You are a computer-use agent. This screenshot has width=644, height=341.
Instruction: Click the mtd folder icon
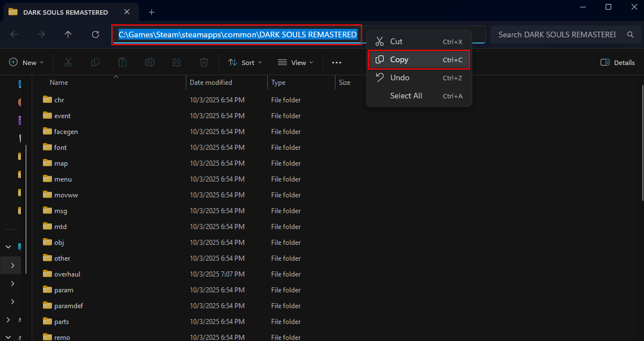pos(47,226)
